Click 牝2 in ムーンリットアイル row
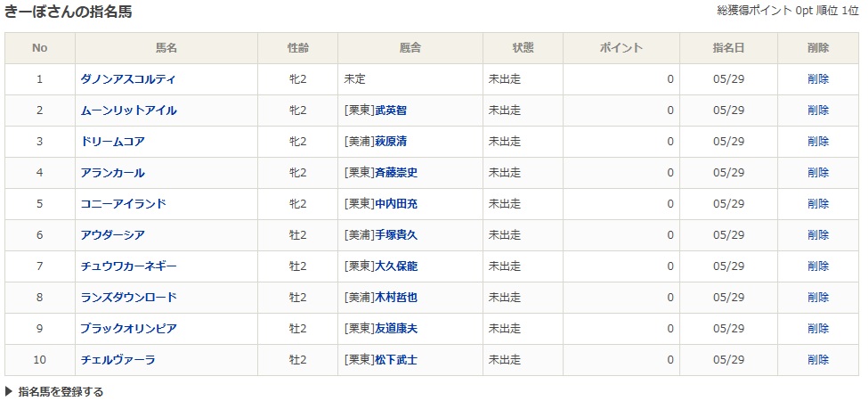 coord(298,110)
